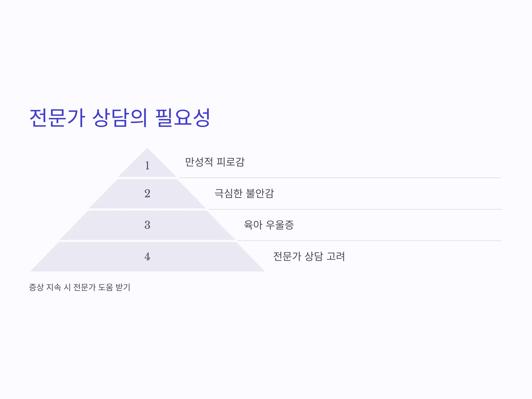The height and width of the screenshot is (399, 532).
Task: Click the divider line under 만성적 피로감
Action: click(340, 178)
